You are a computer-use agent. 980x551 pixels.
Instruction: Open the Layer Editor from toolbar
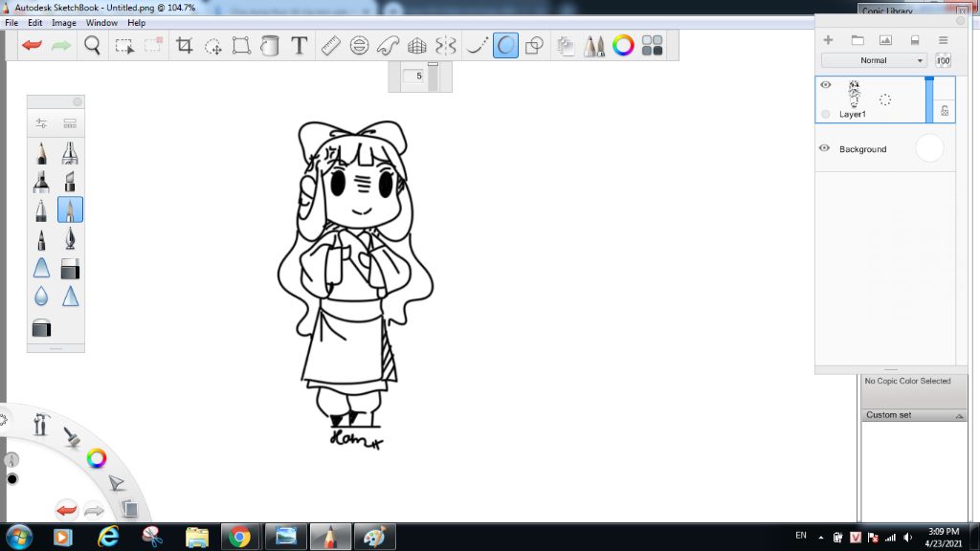click(566, 46)
